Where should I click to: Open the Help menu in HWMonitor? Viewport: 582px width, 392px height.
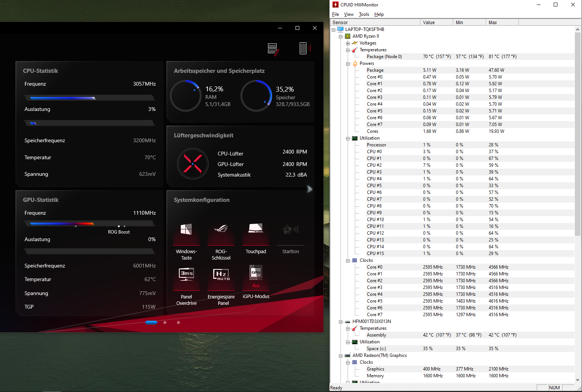[379, 14]
